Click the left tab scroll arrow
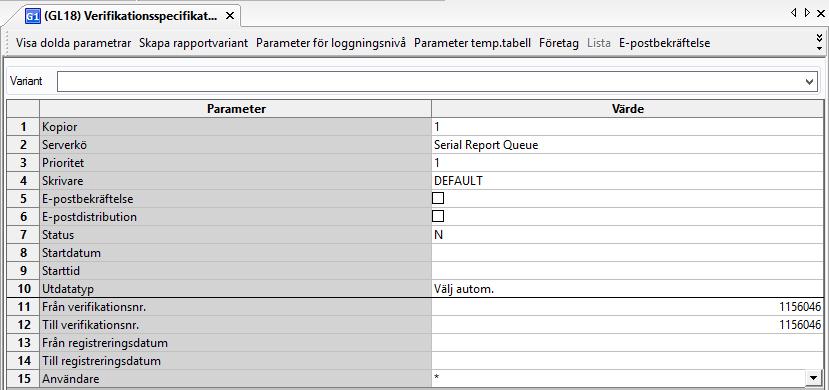This screenshot has width=829, height=390. [x=794, y=12]
